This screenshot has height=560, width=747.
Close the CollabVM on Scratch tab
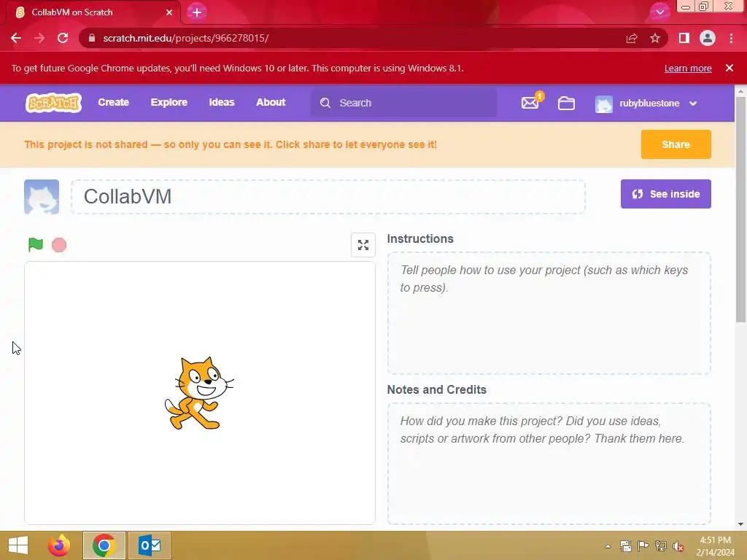[169, 12]
